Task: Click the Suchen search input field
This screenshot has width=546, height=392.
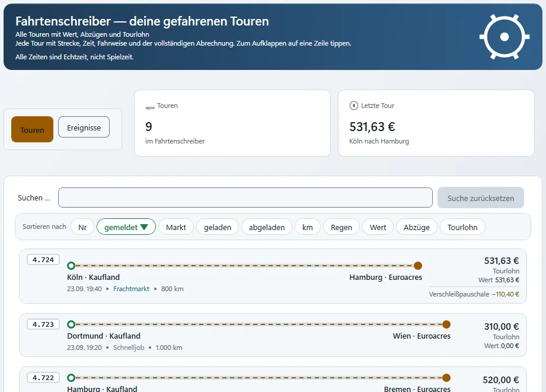Action: [245, 197]
